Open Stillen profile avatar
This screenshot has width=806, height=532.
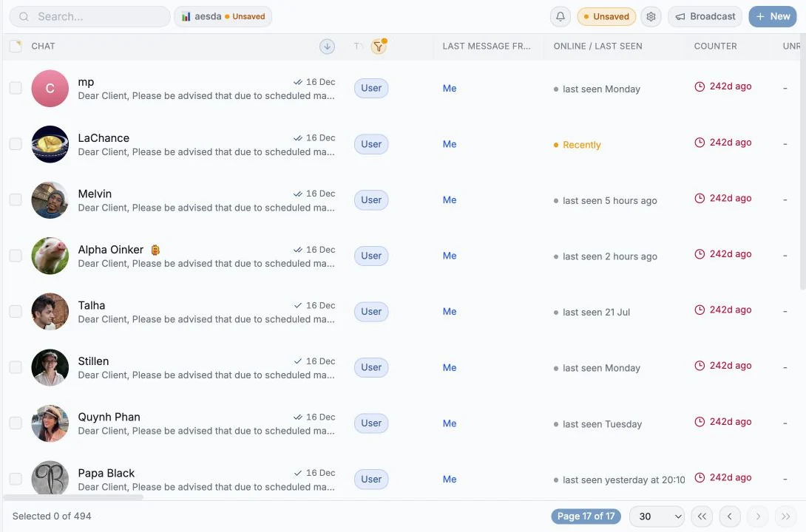[50, 368]
